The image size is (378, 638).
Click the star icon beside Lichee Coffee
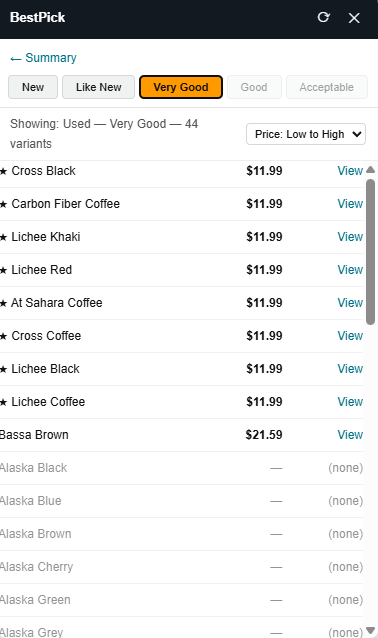coord(4,402)
